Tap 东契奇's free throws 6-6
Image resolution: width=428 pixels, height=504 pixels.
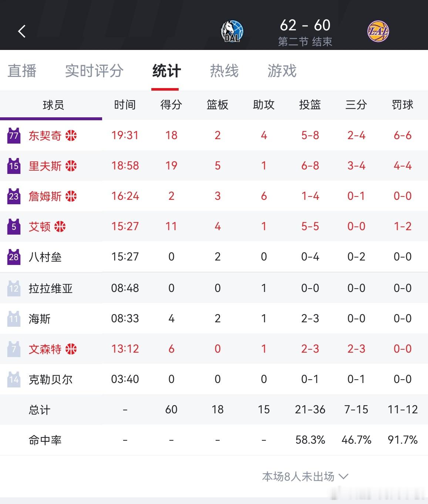click(x=402, y=135)
